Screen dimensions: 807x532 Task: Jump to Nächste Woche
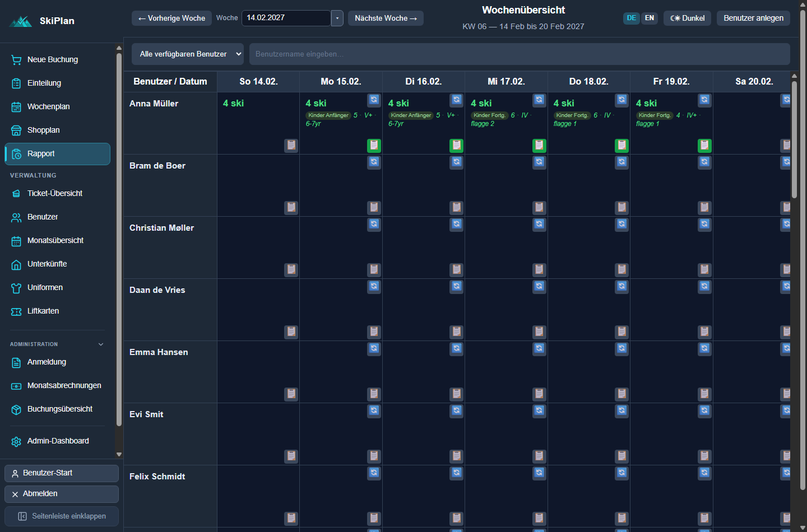tap(386, 18)
